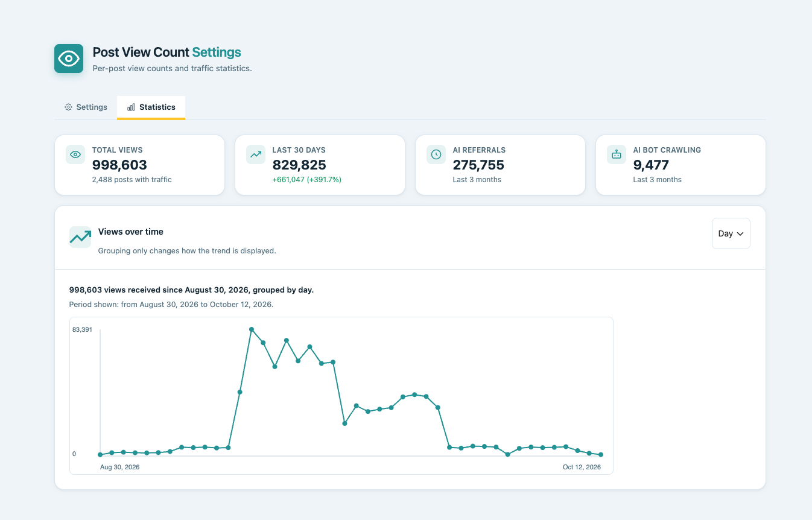Select the 829,825 value
Viewport: 812px width, 520px height.
pos(299,165)
